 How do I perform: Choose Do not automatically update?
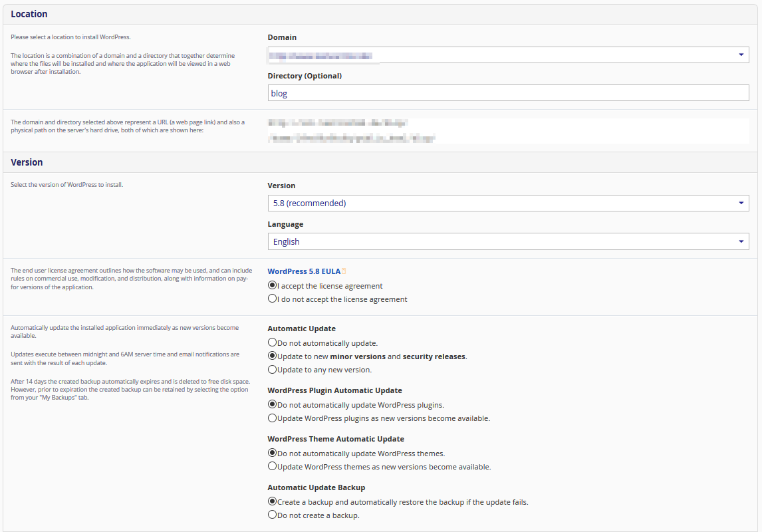[272, 342]
